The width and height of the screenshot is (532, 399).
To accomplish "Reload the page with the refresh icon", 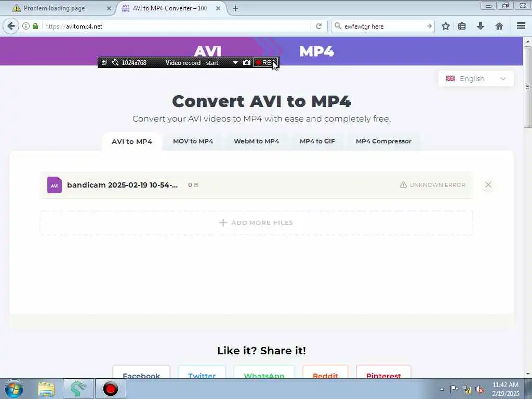I will pos(318,26).
